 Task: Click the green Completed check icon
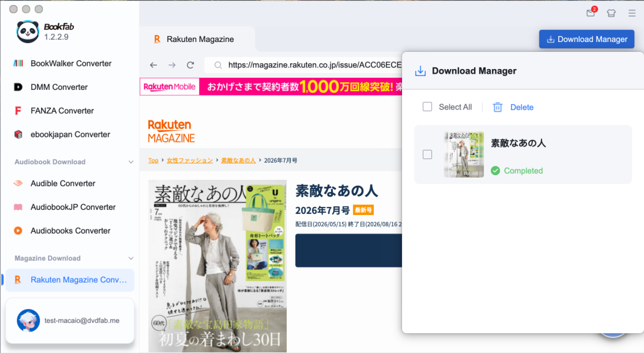tap(495, 171)
